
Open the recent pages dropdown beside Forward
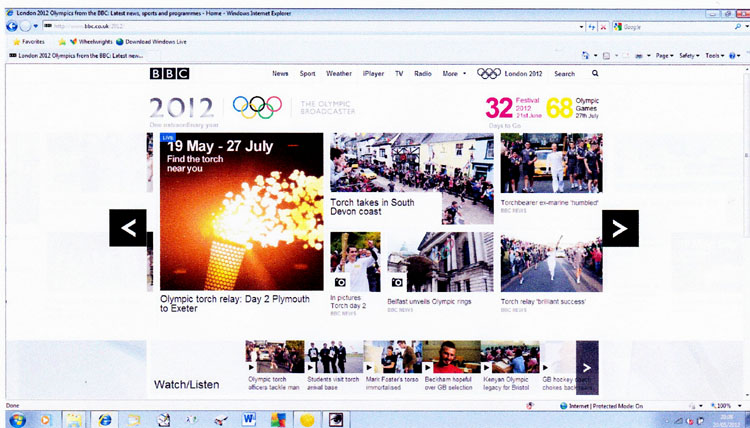(x=36, y=26)
